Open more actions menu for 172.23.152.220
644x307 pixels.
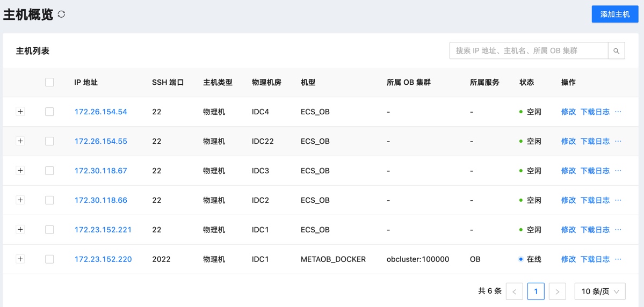(x=618, y=259)
